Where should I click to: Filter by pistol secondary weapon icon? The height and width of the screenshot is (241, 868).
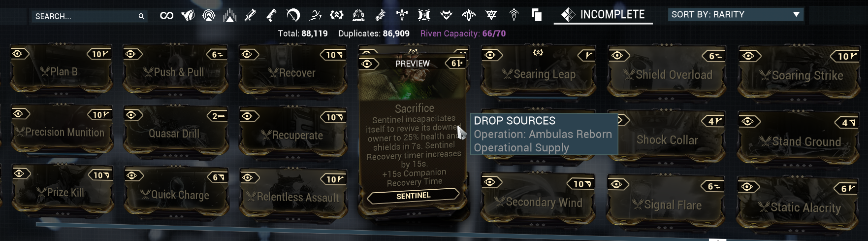point(271,16)
